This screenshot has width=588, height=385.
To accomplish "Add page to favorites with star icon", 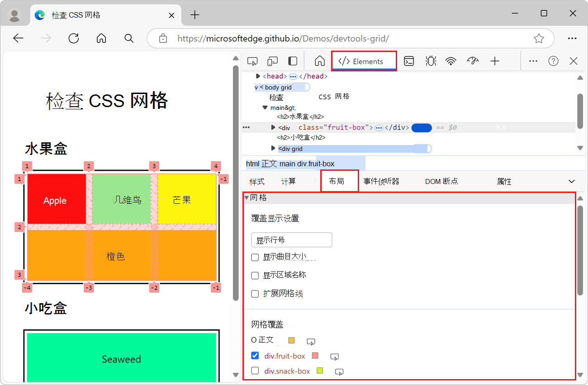I will click(x=539, y=38).
